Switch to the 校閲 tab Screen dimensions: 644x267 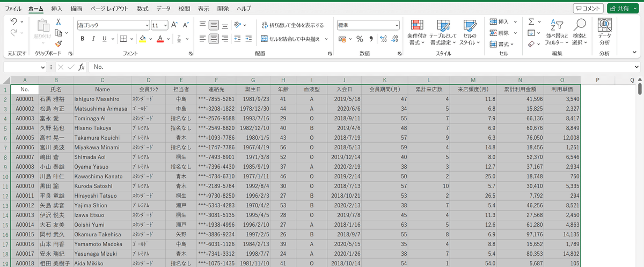(184, 9)
